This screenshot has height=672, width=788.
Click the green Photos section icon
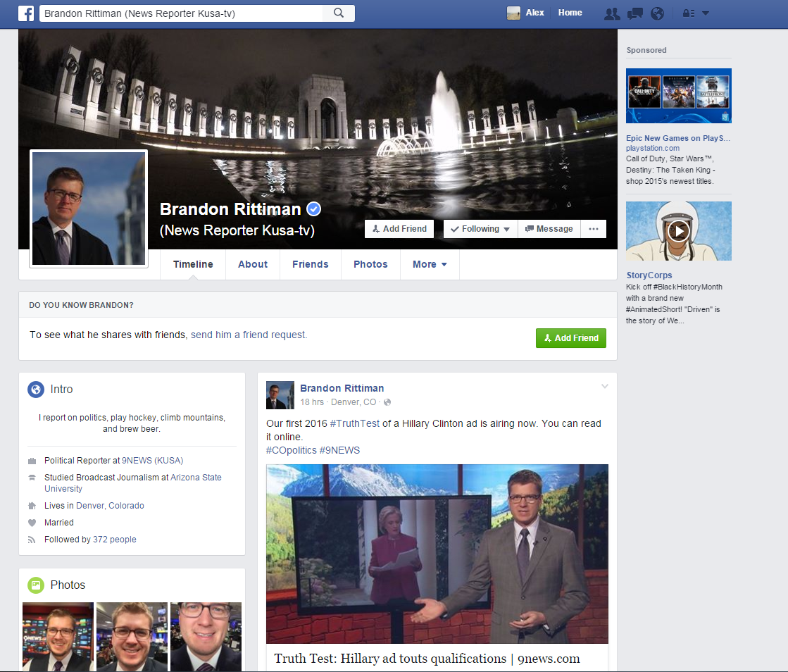[x=36, y=585]
